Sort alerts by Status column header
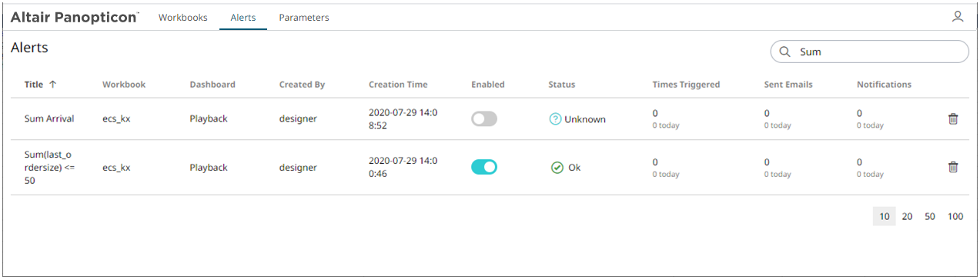 (x=562, y=85)
